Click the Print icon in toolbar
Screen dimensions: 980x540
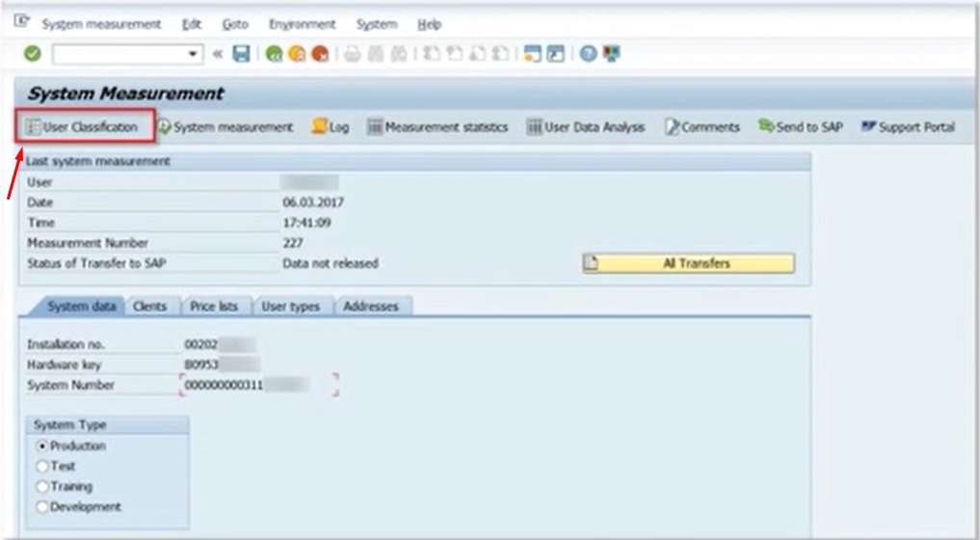click(353, 54)
